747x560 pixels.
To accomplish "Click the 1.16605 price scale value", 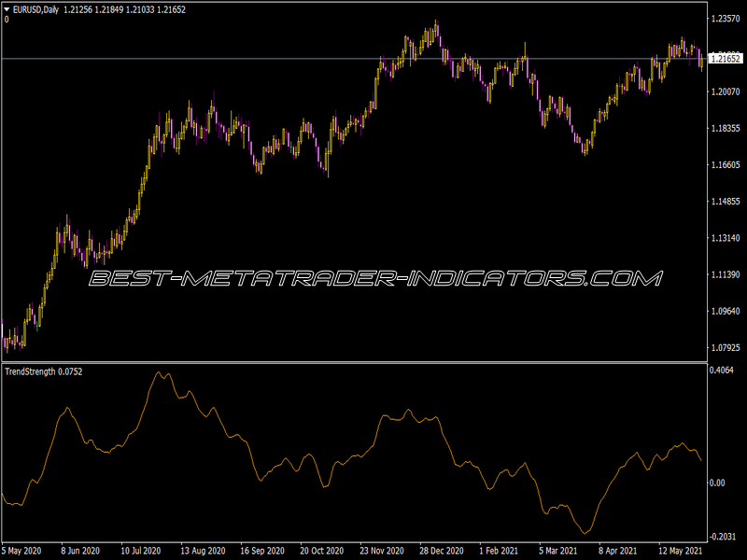I will point(726,165).
